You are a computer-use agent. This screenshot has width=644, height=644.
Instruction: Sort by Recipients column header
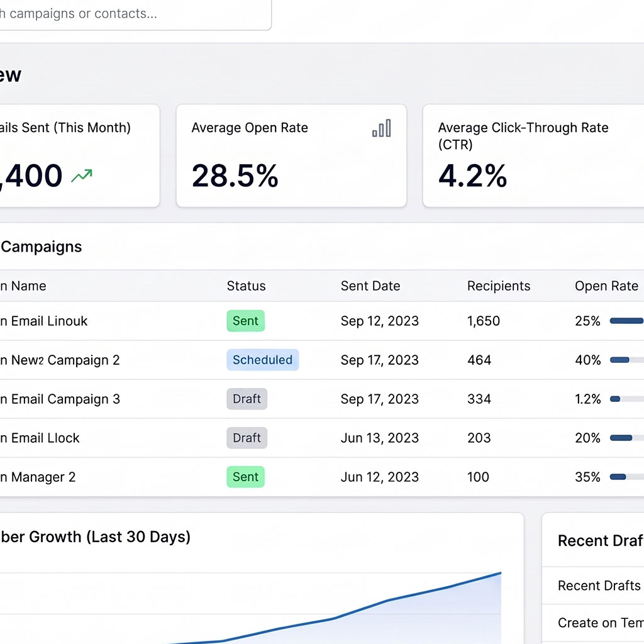click(499, 286)
